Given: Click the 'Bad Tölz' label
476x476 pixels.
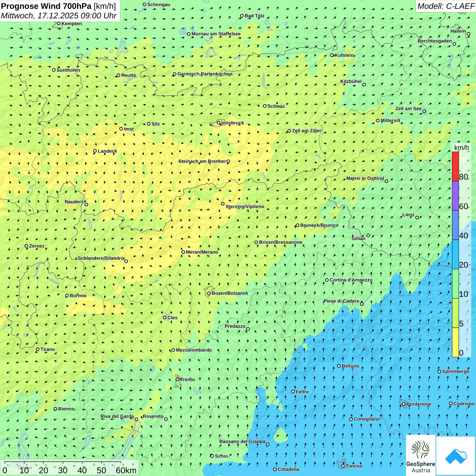Looking at the screenshot, I should click(255, 16).
